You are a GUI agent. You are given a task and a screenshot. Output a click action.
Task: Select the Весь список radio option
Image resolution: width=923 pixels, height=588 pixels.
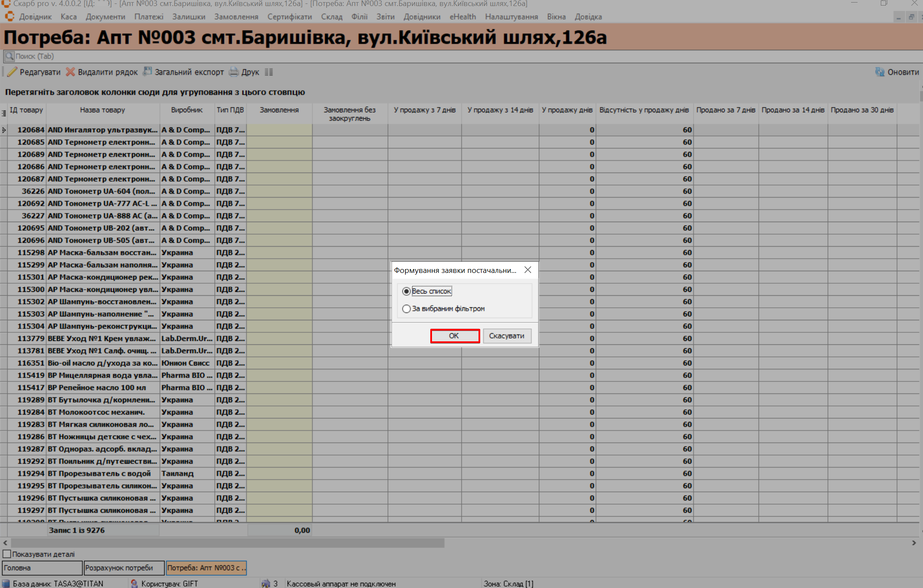pyautogui.click(x=406, y=291)
